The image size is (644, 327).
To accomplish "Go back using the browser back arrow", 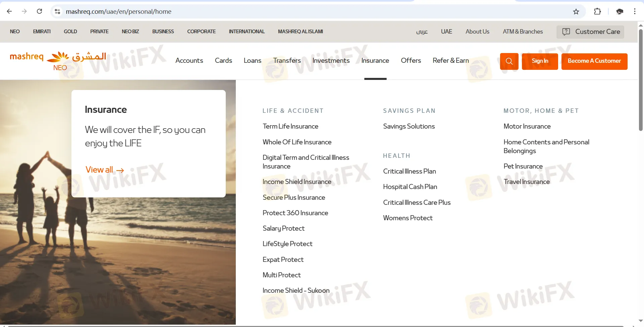I will point(9,11).
